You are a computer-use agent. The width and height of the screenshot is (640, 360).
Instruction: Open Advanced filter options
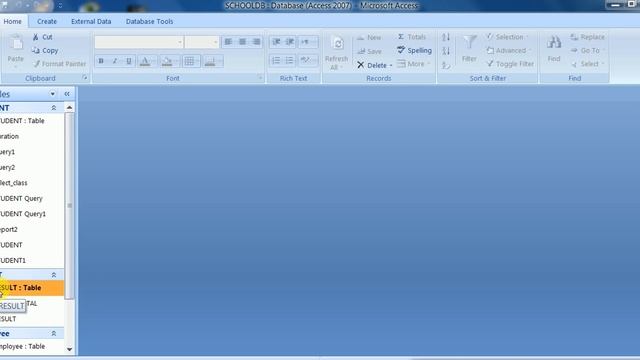coord(509,50)
